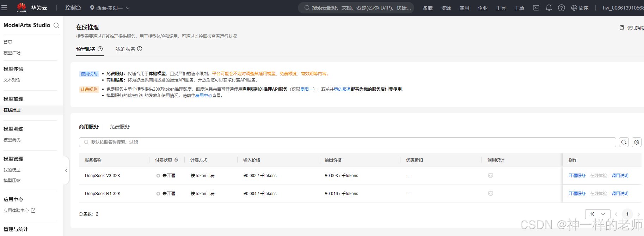Click the globe language icon
This screenshot has height=236, width=644.
point(574,8)
